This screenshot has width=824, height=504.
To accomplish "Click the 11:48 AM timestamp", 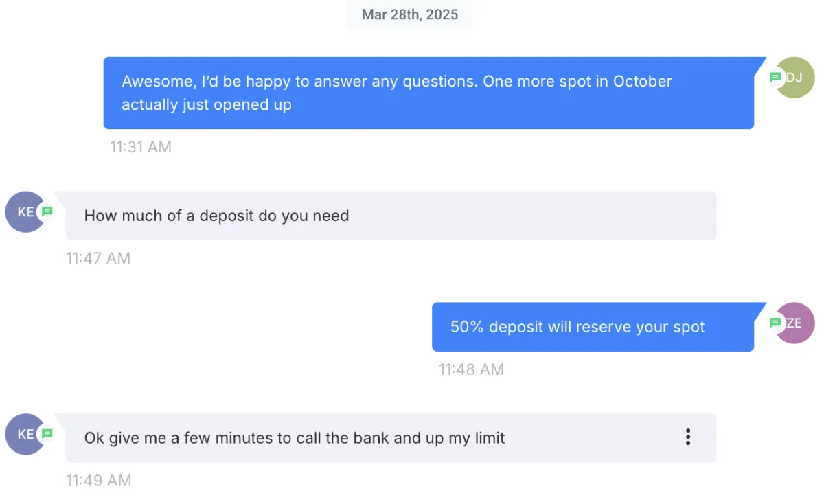I will pyautogui.click(x=471, y=369).
